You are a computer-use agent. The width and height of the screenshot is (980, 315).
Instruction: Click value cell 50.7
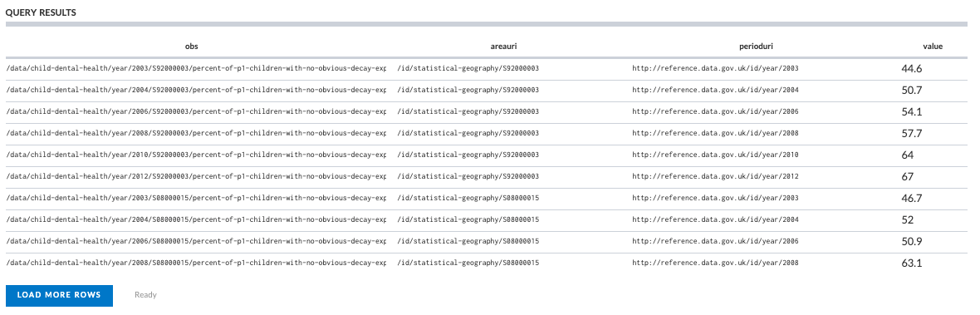(x=911, y=90)
